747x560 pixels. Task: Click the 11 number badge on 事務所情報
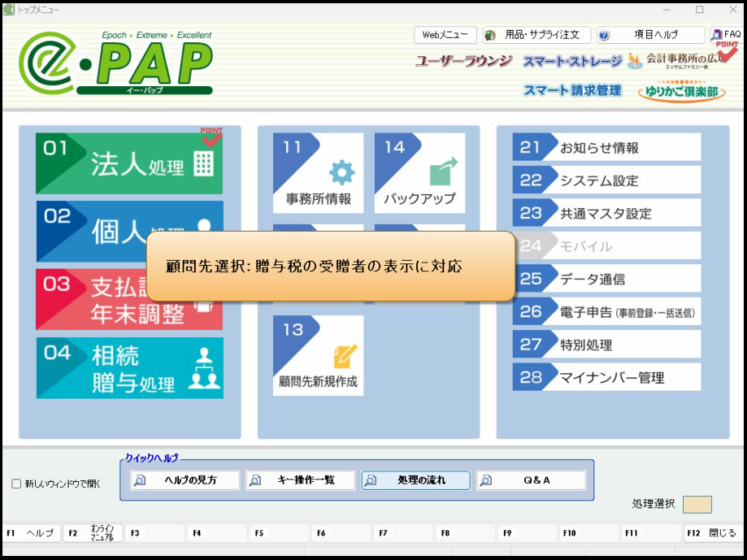click(292, 148)
